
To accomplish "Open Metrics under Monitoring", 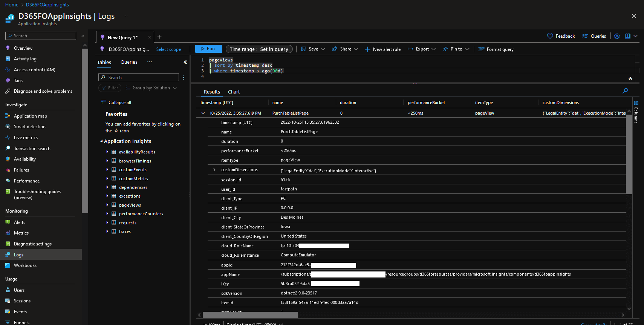I will pos(21,233).
